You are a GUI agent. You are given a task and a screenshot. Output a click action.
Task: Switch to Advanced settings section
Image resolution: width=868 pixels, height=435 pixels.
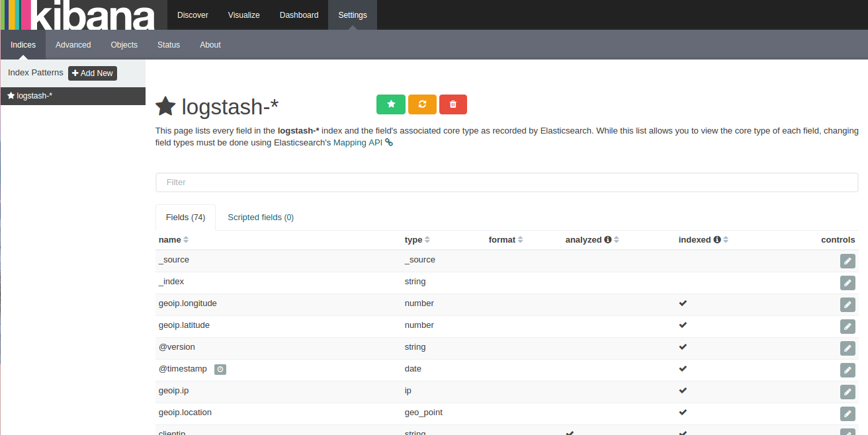[73, 45]
